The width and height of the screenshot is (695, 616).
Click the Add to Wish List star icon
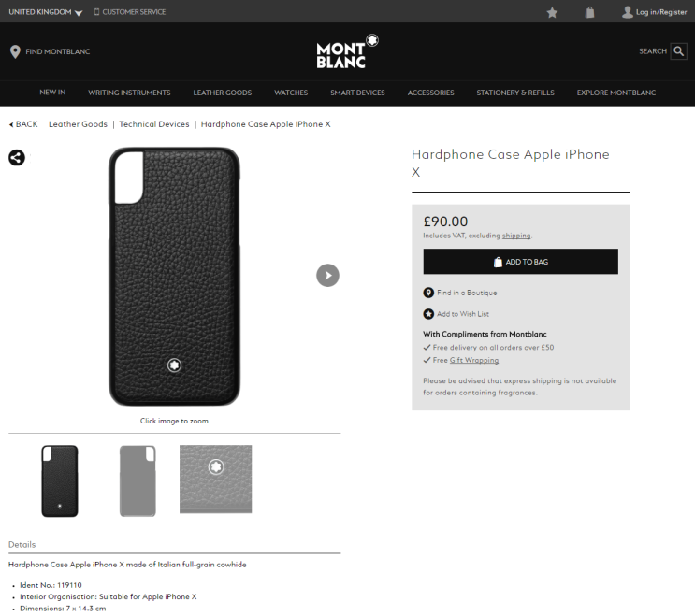click(x=428, y=314)
